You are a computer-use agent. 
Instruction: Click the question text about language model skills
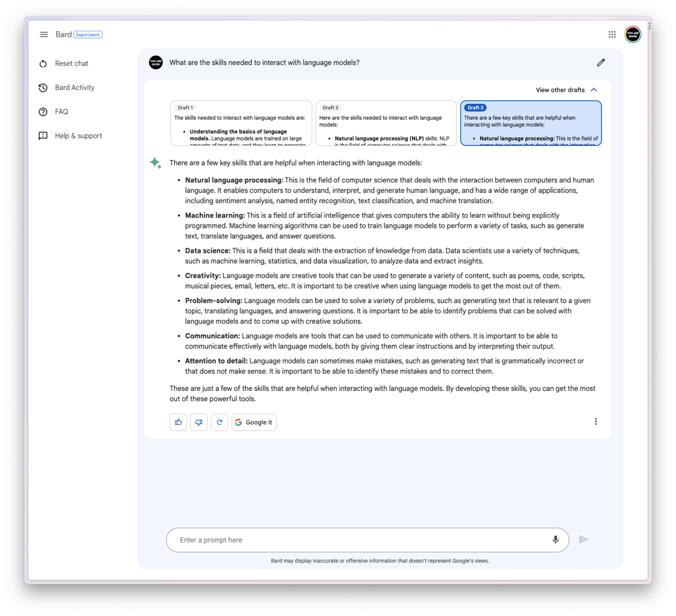(x=265, y=62)
